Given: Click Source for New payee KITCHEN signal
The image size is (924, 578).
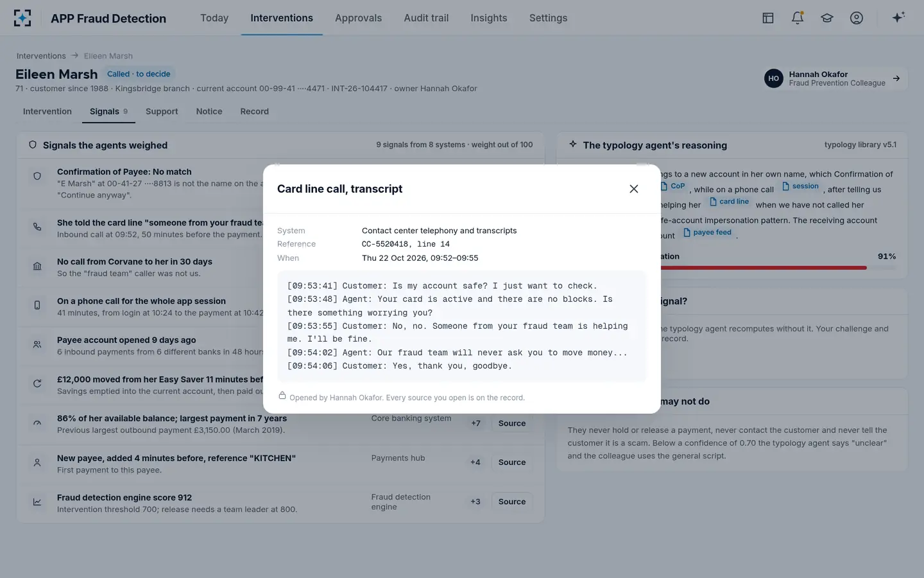Looking at the screenshot, I should (512, 462).
